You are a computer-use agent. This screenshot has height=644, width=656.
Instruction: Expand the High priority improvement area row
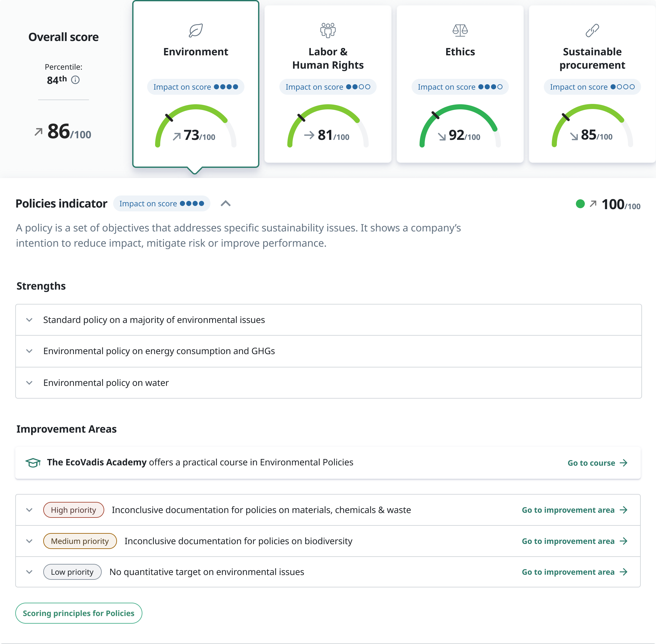pos(30,510)
